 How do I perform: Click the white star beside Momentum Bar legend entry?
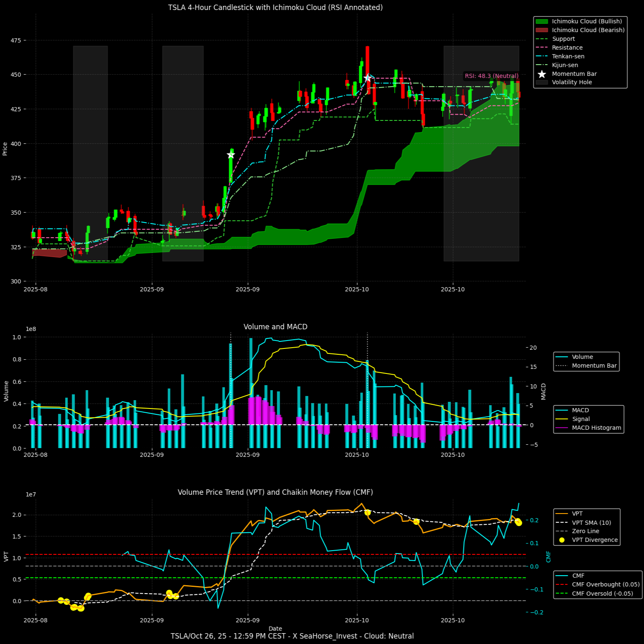[x=541, y=74]
